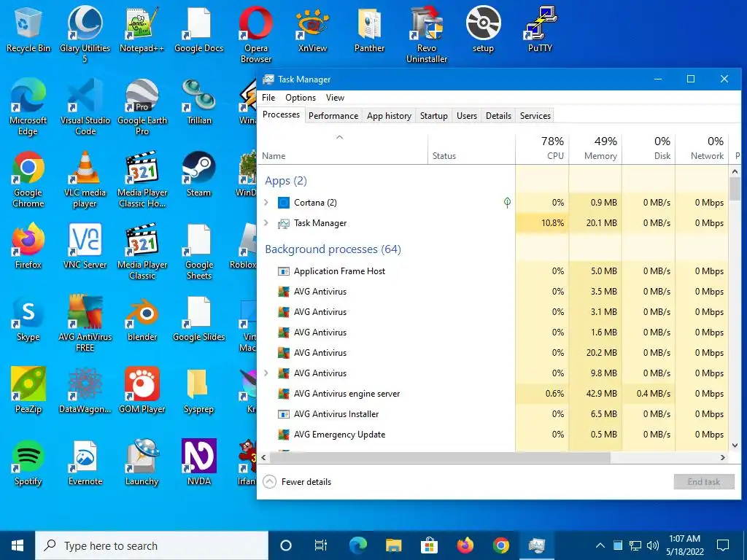Open the Options menu
The width and height of the screenshot is (747, 560).
coord(300,97)
